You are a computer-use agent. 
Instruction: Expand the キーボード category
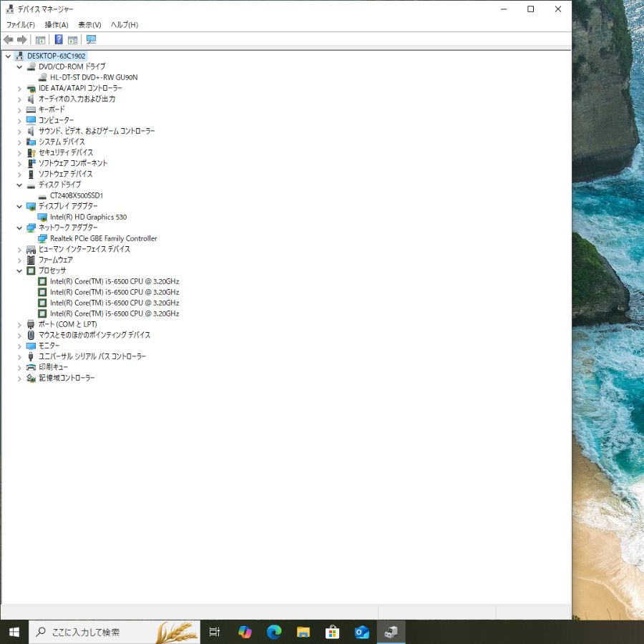coord(19,109)
